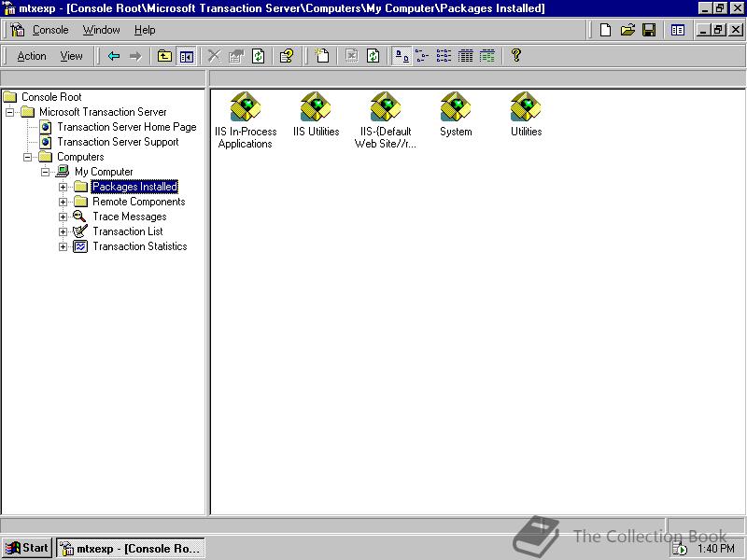Screen dimensions: 747x560
Task: Click the first Refresh toolbar icon
Action: [258, 56]
